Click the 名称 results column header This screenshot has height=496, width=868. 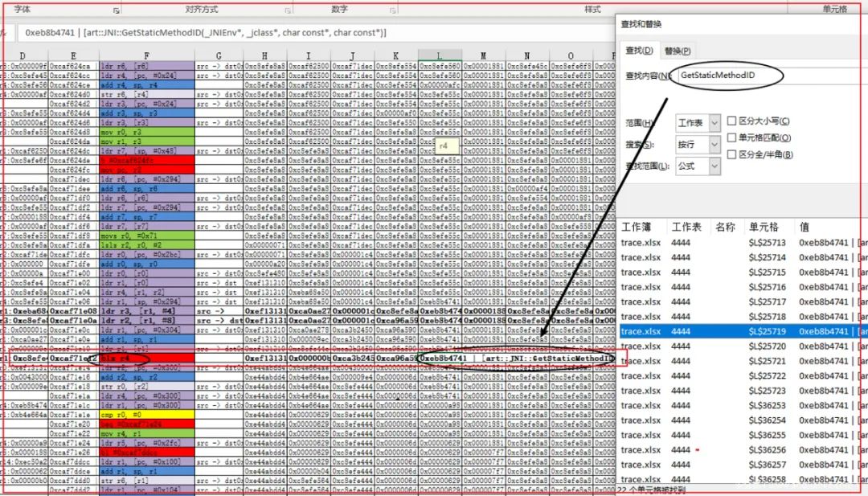tap(725, 227)
